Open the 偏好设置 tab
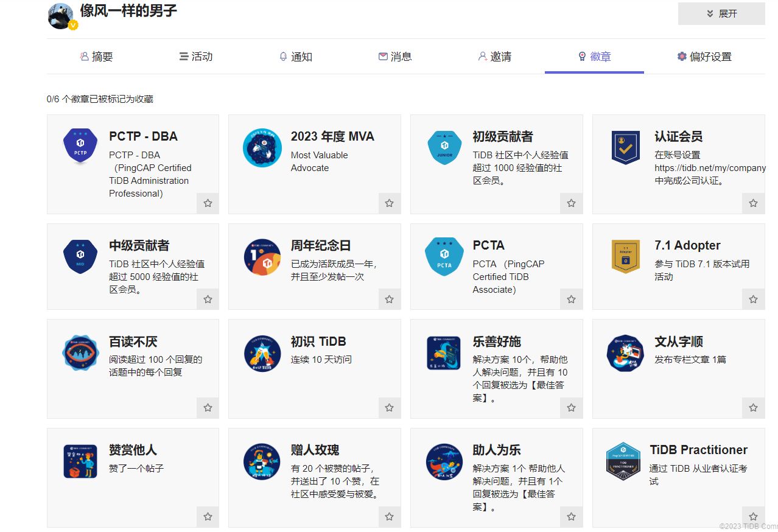Screen dimensions: 778x532 tap(704, 57)
